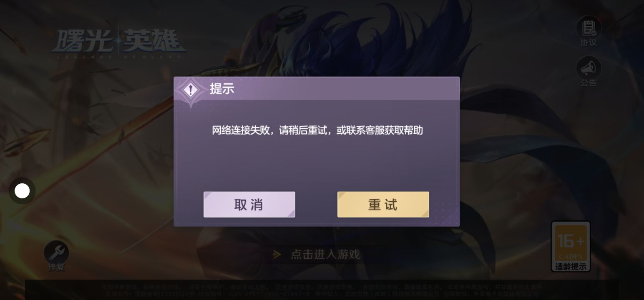This screenshot has height=300, width=644.
Task: Open the 公告 megaphone announcement icon
Action: (589, 67)
